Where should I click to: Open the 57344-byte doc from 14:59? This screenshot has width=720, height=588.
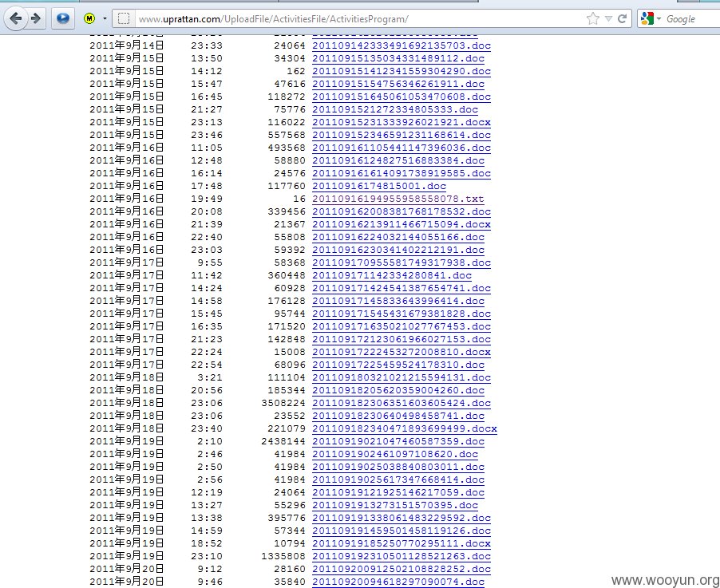[x=402, y=531]
